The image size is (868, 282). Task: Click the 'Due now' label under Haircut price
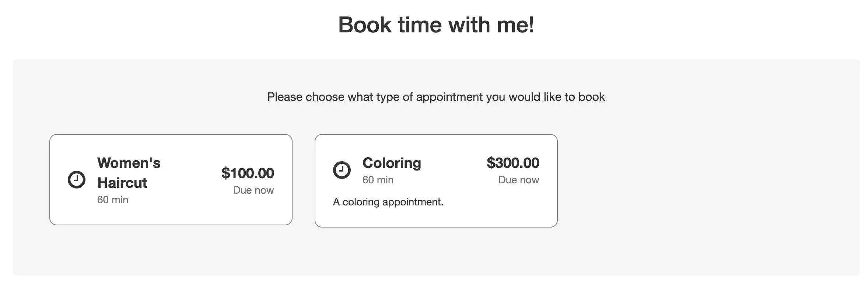pos(253,190)
